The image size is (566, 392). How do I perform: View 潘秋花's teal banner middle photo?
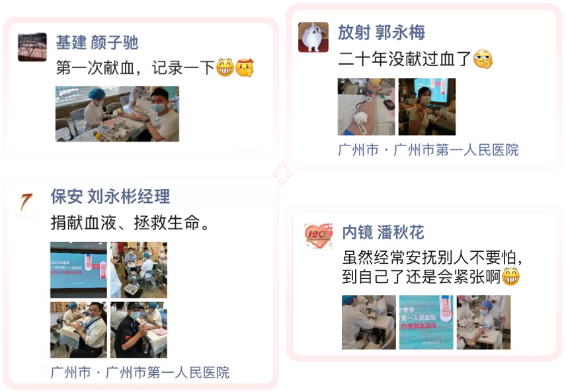(426, 322)
